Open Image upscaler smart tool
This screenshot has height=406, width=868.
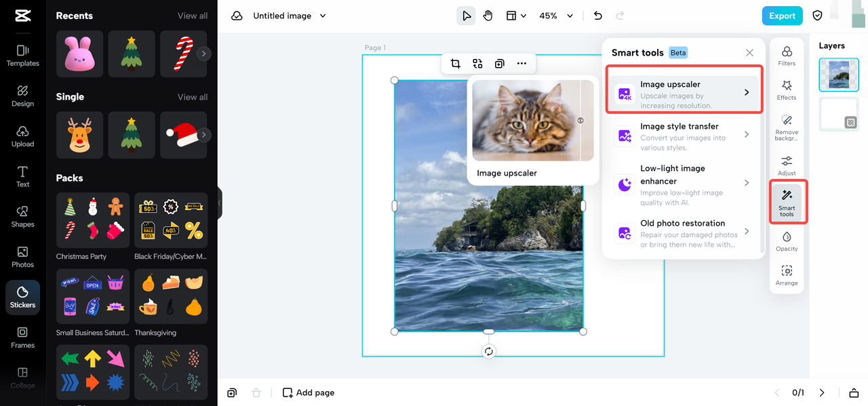click(x=684, y=92)
